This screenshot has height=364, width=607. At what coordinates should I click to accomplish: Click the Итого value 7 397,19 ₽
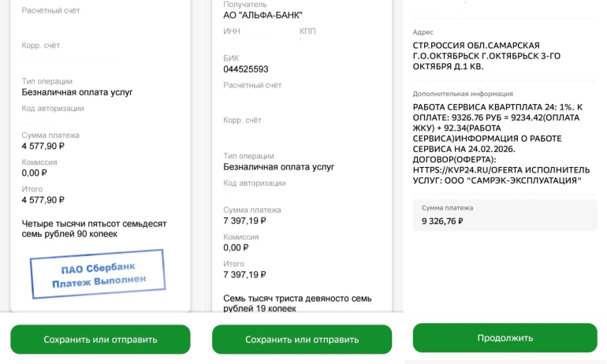click(x=244, y=275)
